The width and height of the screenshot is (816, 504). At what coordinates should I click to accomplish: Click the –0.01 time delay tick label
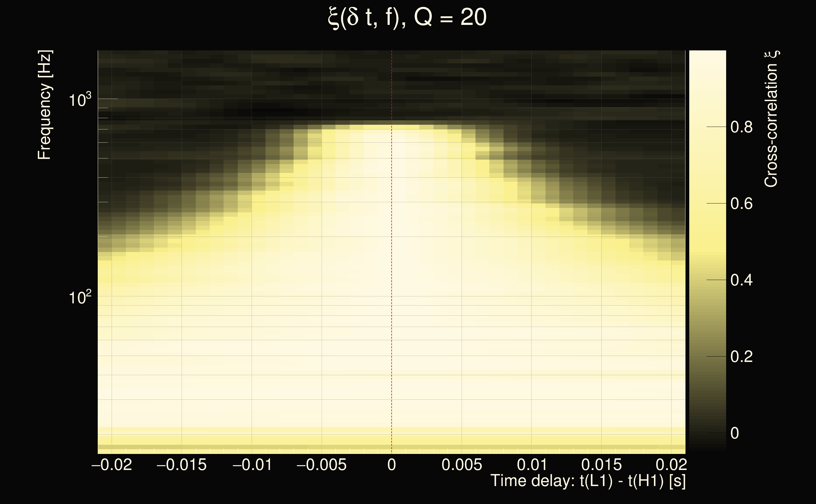point(252,465)
